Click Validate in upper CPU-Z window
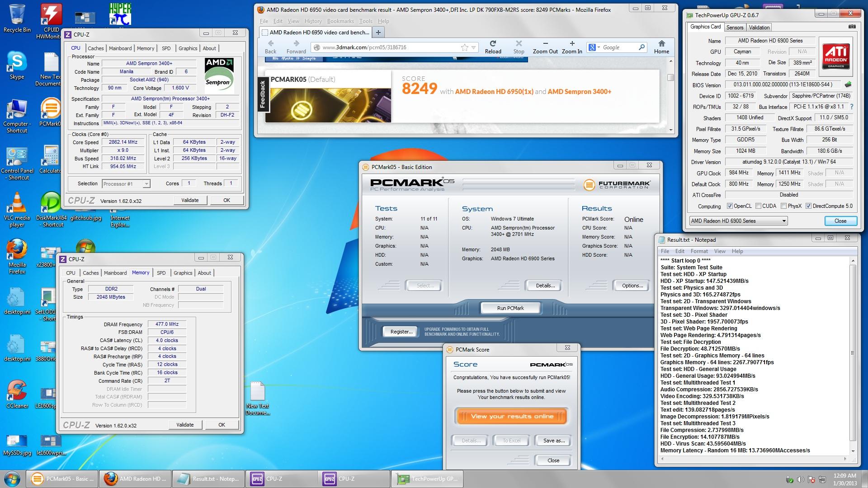Image resolution: width=868 pixels, height=488 pixels. (x=190, y=200)
